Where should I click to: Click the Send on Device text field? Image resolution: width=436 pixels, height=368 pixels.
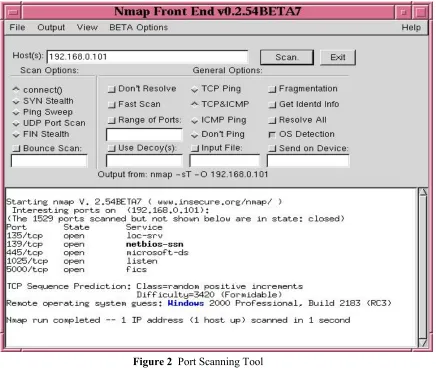click(x=308, y=161)
